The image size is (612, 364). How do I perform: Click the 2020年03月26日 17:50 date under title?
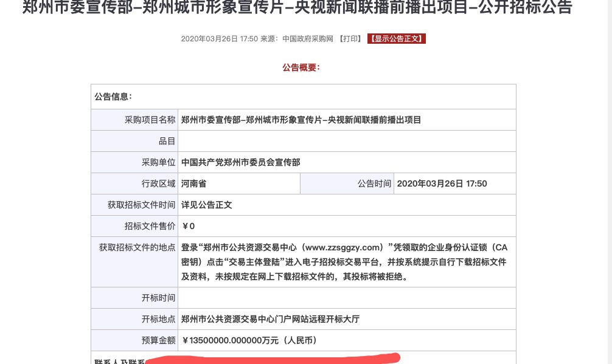(x=220, y=38)
